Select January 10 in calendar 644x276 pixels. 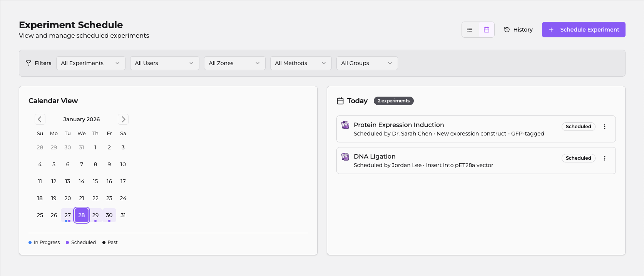(x=123, y=164)
